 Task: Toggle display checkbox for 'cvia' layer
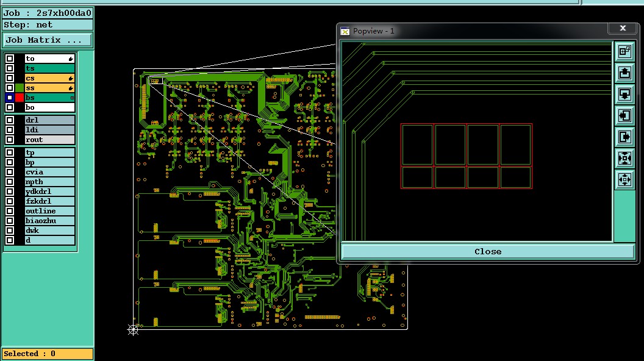pos(10,172)
